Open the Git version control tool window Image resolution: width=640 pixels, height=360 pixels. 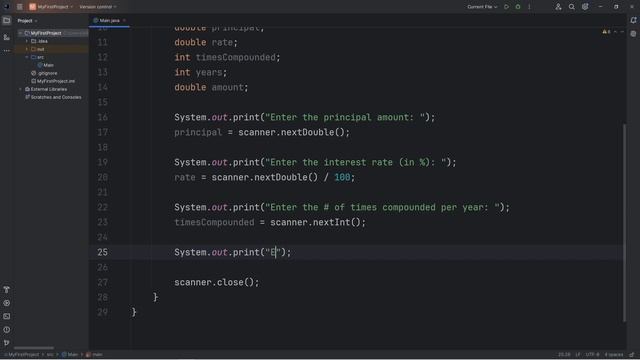coord(7,343)
